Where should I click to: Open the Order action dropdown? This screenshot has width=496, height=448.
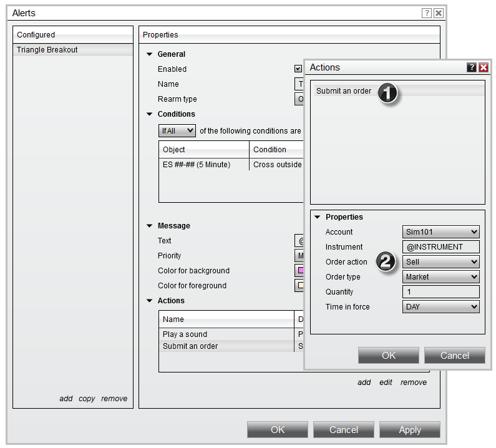pos(441,262)
